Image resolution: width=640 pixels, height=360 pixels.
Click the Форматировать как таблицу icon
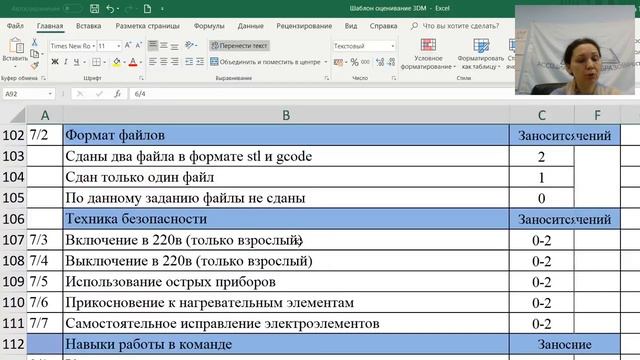(481, 45)
